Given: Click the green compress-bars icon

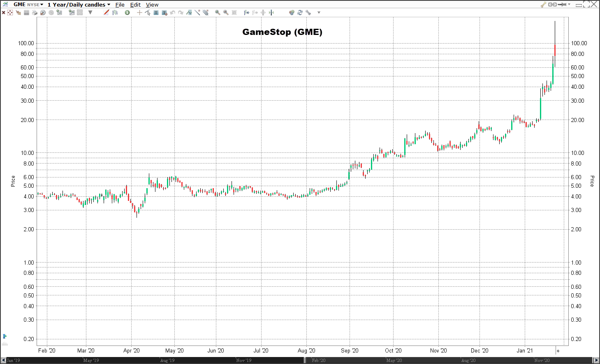Looking at the screenshot, I should 271,13.
